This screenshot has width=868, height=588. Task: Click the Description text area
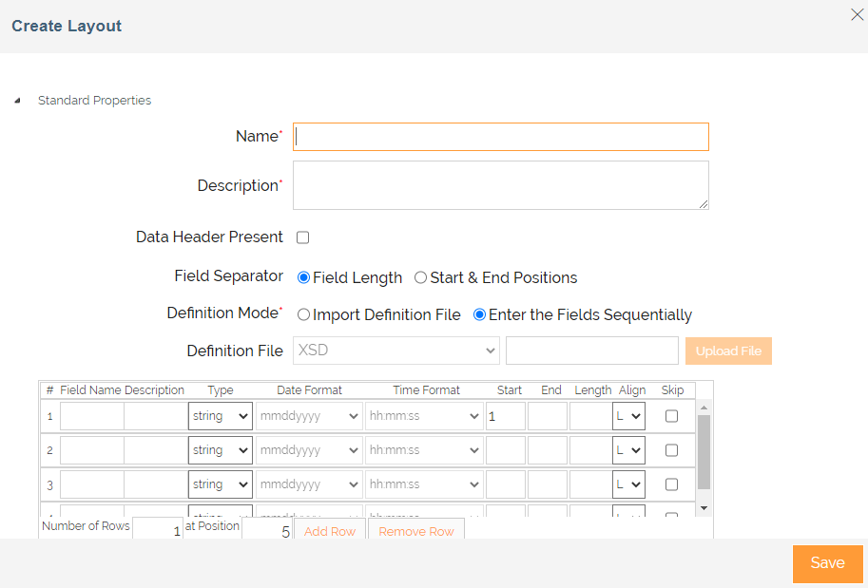[500, 185]
